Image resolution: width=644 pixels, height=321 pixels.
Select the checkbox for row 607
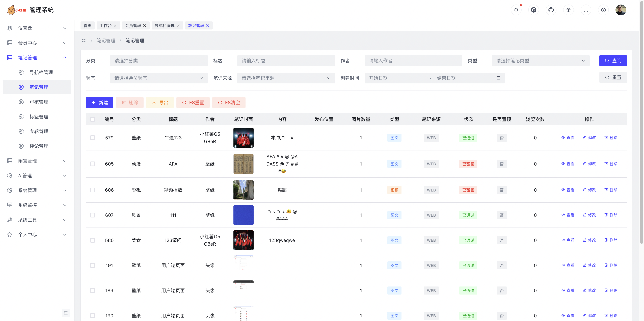93,215
